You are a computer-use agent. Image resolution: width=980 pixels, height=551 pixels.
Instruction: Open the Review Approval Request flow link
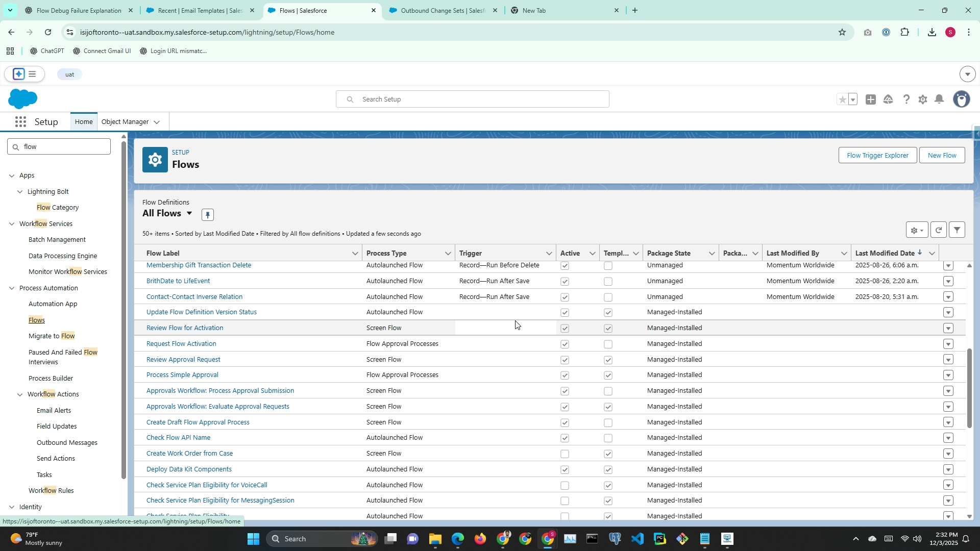point(183,360)
